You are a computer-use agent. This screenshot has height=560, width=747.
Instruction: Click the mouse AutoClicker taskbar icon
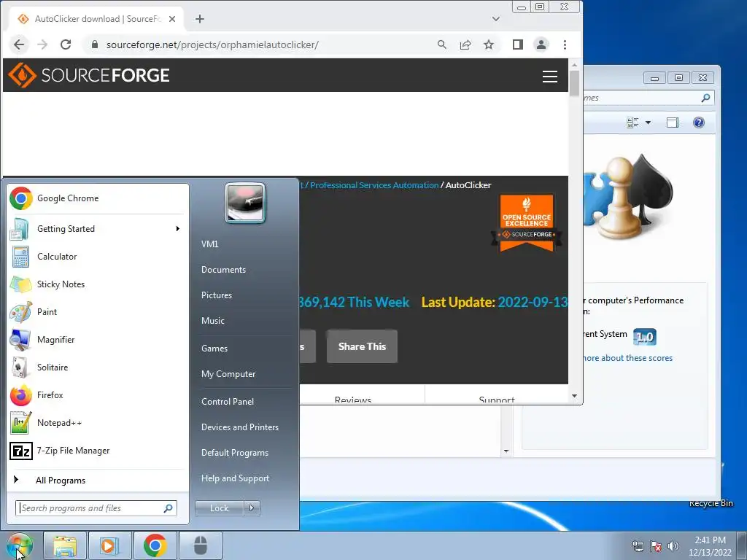(x=201, y=546)
